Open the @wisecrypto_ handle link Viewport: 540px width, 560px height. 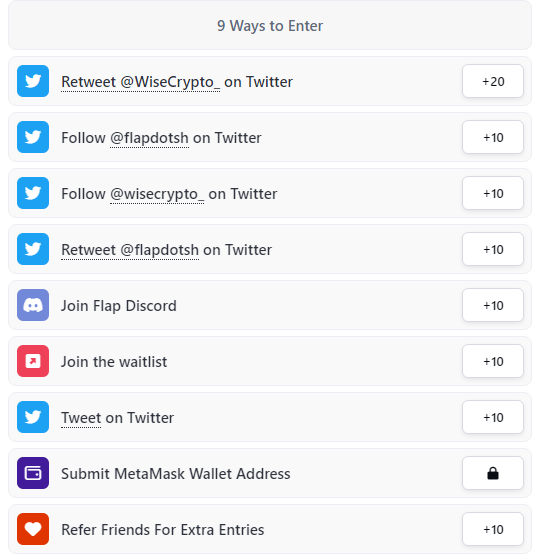(x=157, y=194)
